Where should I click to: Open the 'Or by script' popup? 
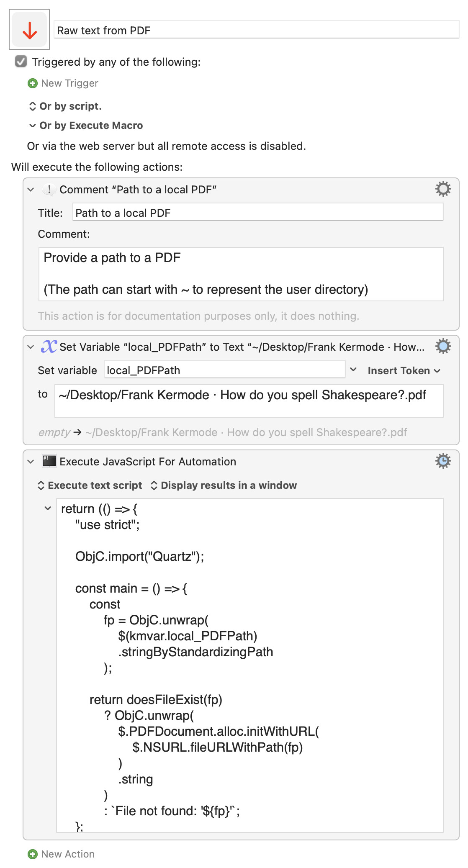[x=65, y=106]
